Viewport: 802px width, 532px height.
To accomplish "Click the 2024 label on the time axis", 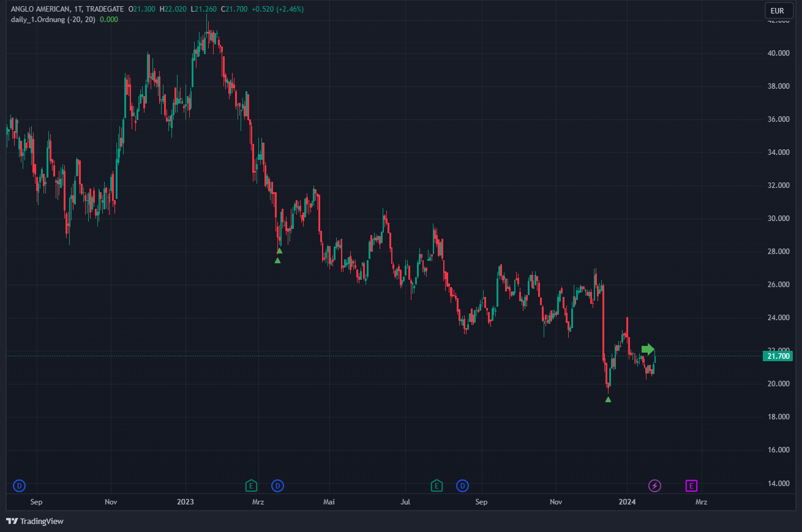I will point(626,501).
